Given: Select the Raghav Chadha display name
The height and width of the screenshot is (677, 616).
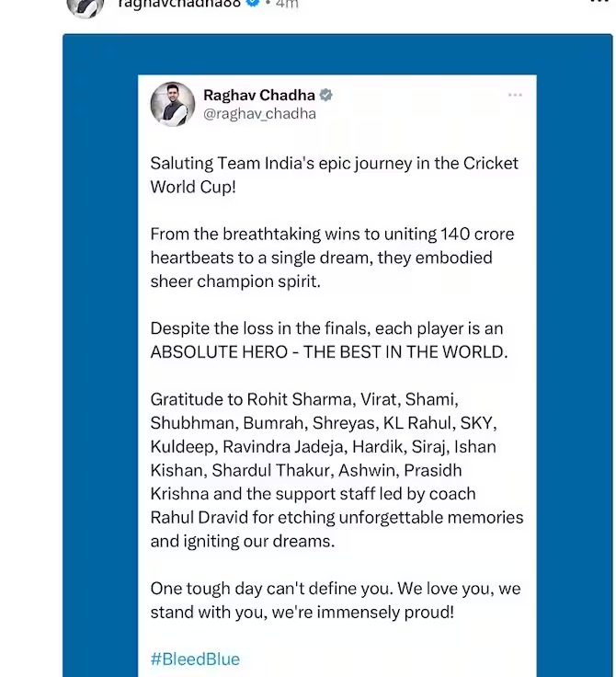Looking at the screenshot, I should pos(259,95).
